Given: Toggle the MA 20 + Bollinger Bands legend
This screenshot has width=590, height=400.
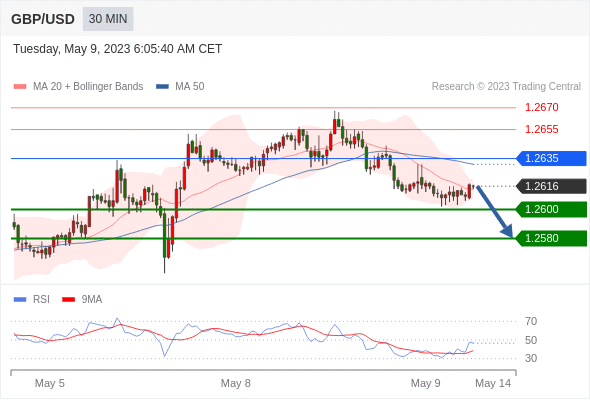Looking at the screenshot, I should (78, 87).
